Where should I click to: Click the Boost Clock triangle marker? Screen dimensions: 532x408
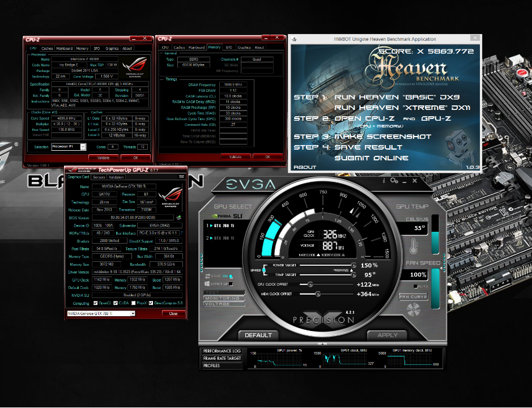343,255
